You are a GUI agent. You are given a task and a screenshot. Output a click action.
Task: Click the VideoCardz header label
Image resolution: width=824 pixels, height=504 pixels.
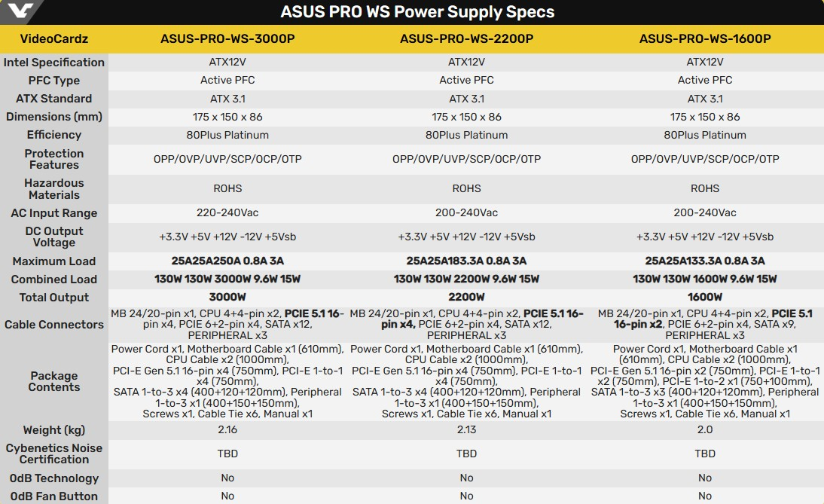pos(54,39)
